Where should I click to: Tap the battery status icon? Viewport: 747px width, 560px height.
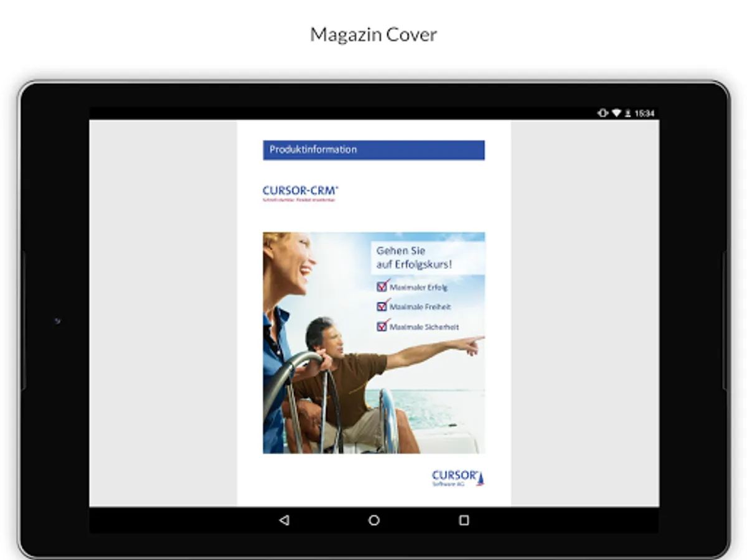click(627, 113)
